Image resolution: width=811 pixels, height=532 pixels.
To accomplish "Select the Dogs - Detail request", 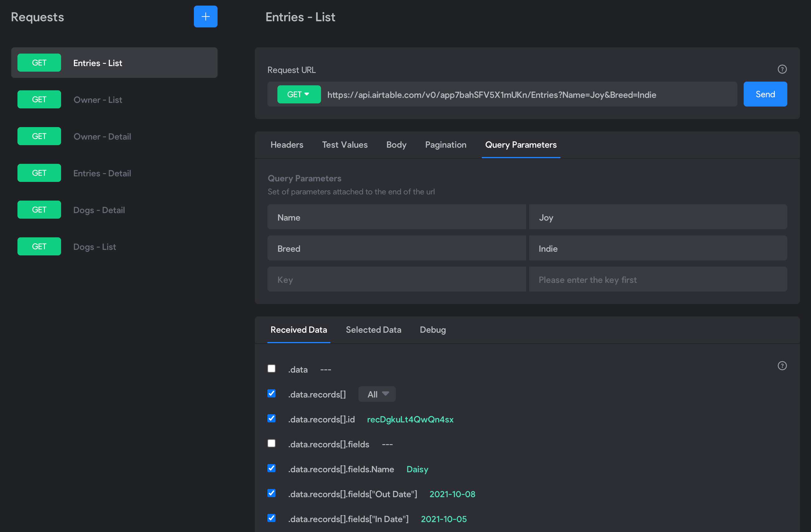I will 114,210.
